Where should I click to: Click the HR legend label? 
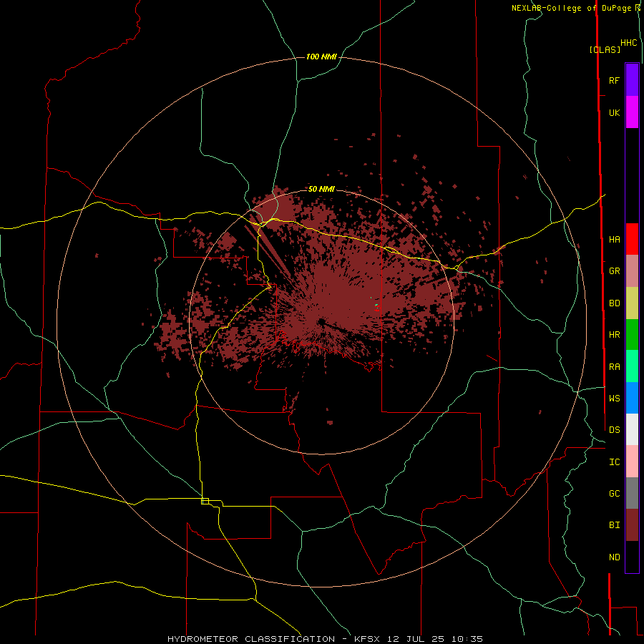614,335
